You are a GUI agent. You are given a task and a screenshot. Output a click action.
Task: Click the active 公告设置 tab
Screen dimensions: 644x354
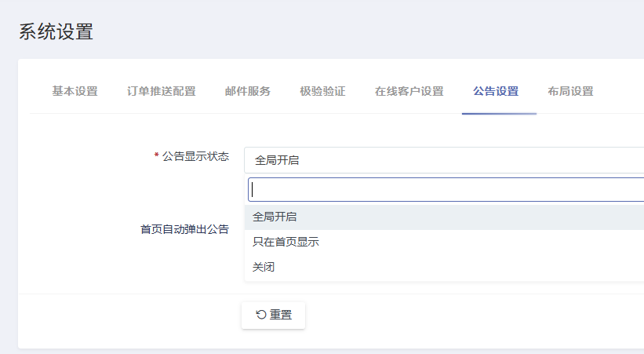(496, 91)
